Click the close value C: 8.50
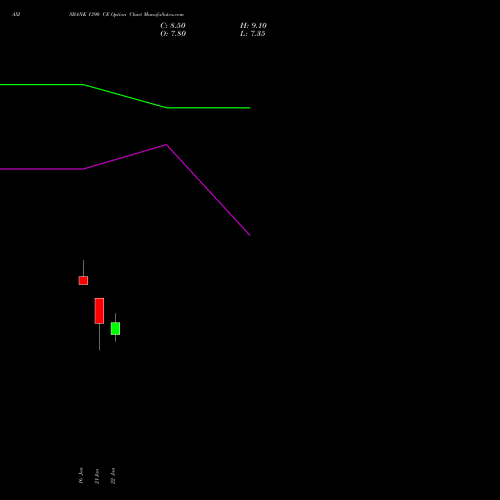 coord(173,26)
